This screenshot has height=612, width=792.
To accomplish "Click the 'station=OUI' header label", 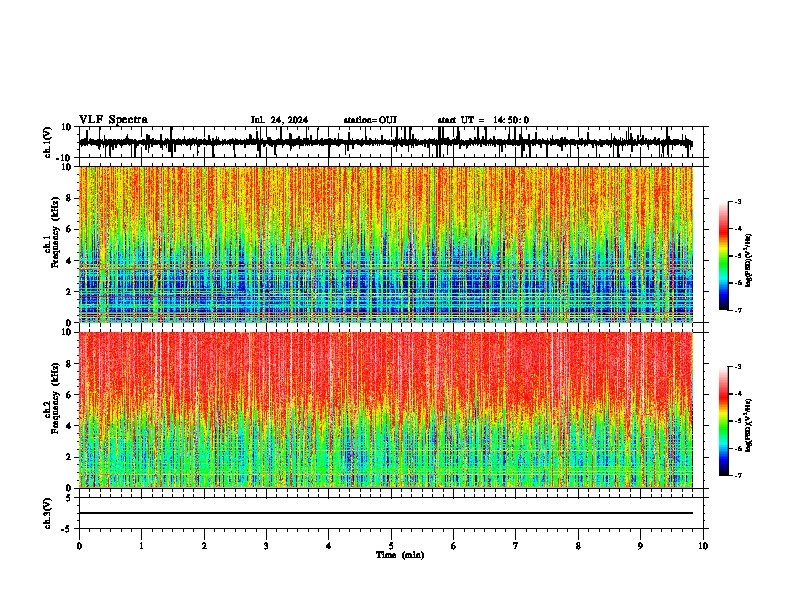I will pyautogui.click(x=370, y=120).
